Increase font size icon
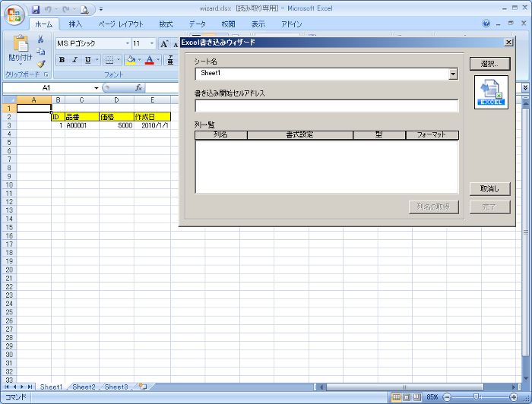This screenshot has height=404, width=532. click(164, 44)
